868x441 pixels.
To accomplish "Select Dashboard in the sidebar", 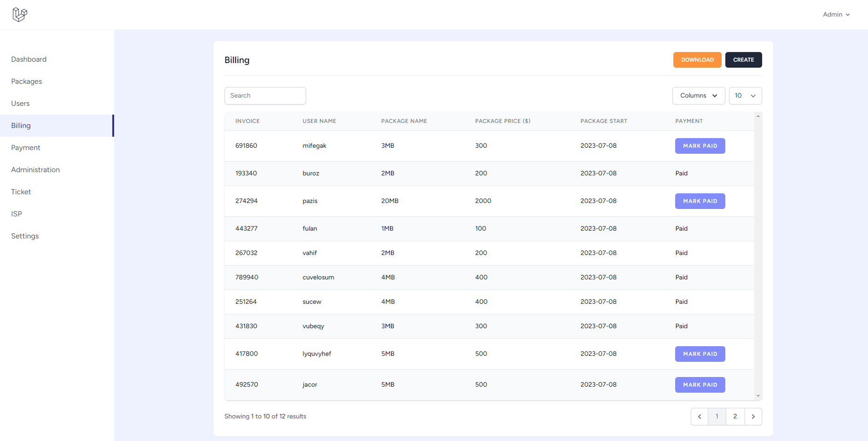I will (x=29, y=59).
